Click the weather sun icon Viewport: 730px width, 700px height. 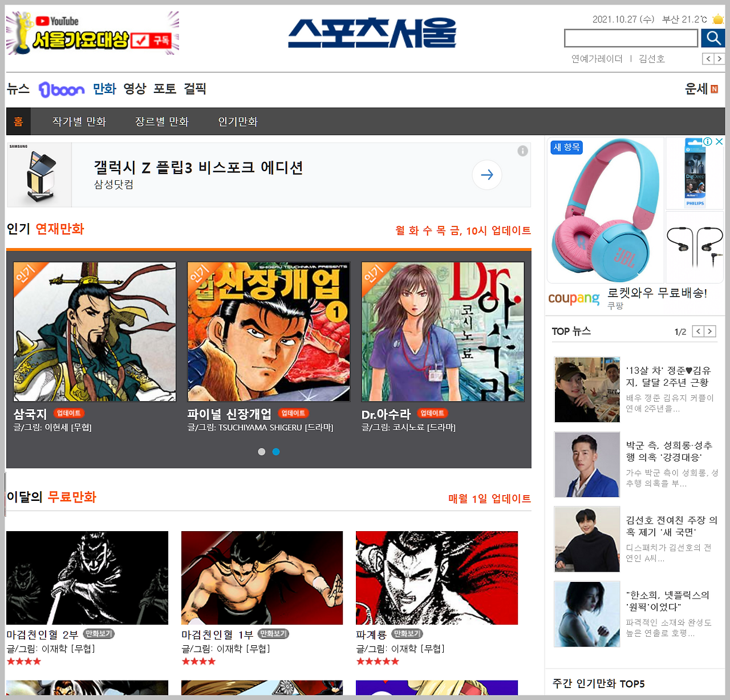point(718,19)
